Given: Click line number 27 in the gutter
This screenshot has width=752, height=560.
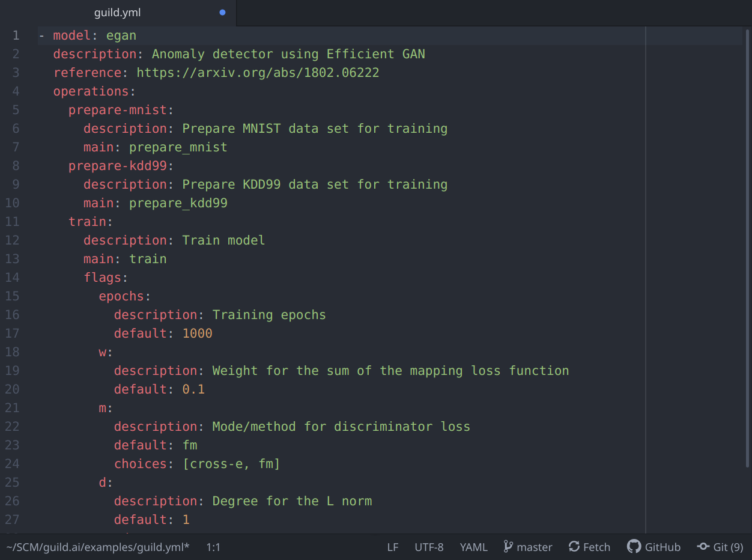Looking at the screenshot, I should click(13, 520).
